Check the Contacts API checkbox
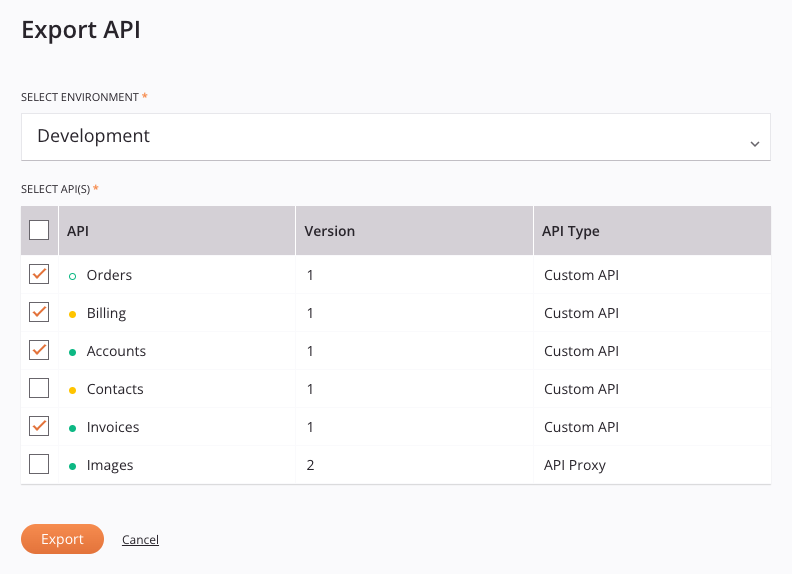Screen dimensions: 792x574 tap(39, 388)
